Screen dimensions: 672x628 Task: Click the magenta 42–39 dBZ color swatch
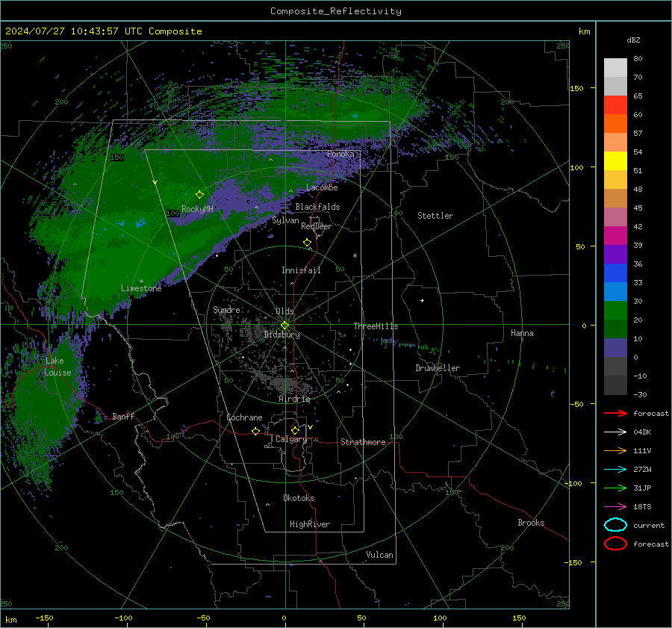coord(615,236)
